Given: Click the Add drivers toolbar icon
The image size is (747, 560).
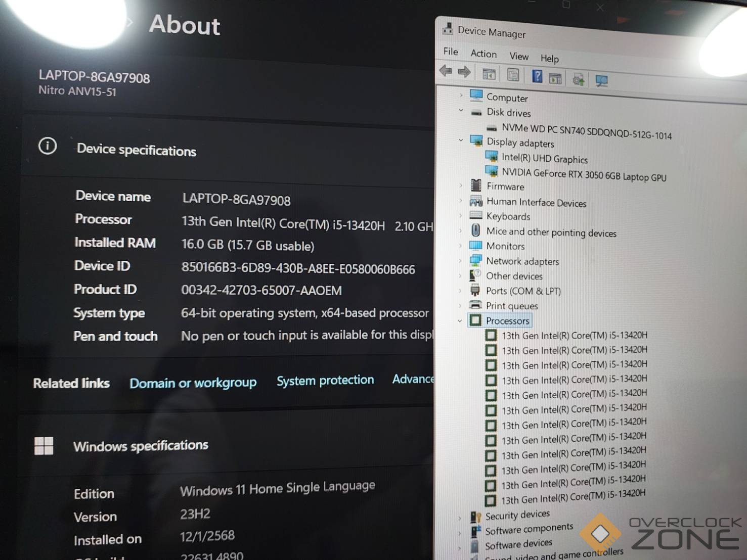Looking at the screenshot, I should (578, 79).
